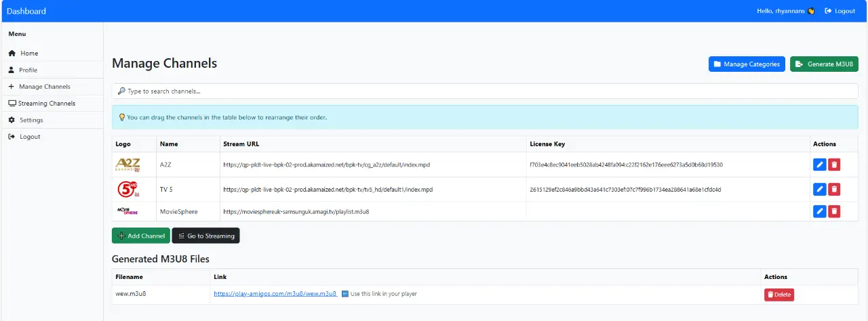Click the A2Z stream URL text
Screen dimensions: 868x321
(x=328, y=165)
